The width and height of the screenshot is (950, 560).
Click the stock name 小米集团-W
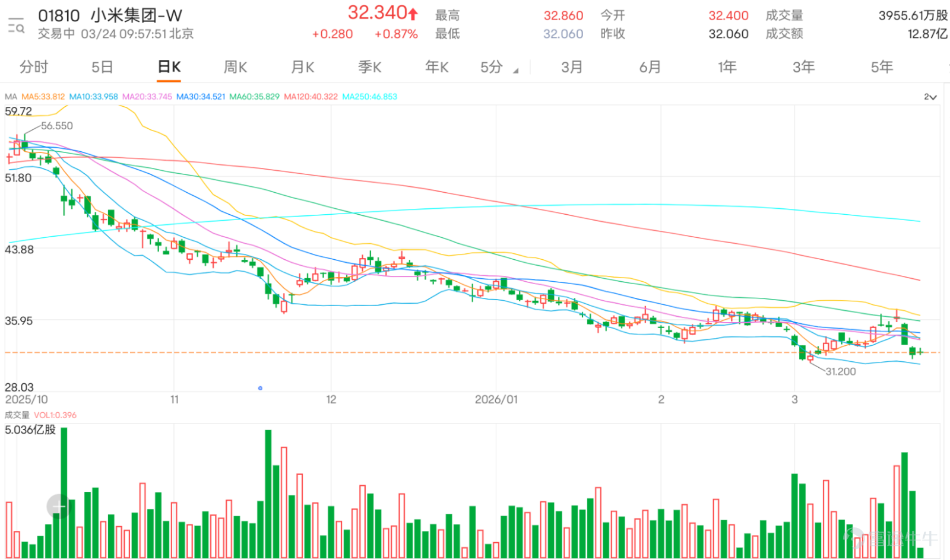click(x=137, y=15)
